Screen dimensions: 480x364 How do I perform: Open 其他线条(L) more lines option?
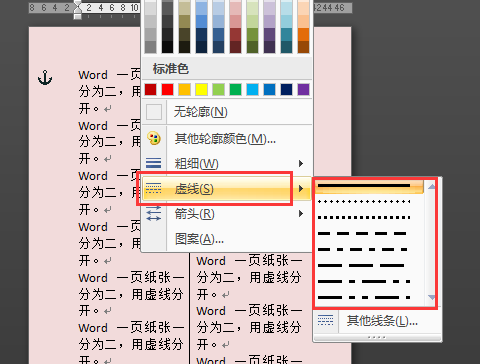pos(378,321)
